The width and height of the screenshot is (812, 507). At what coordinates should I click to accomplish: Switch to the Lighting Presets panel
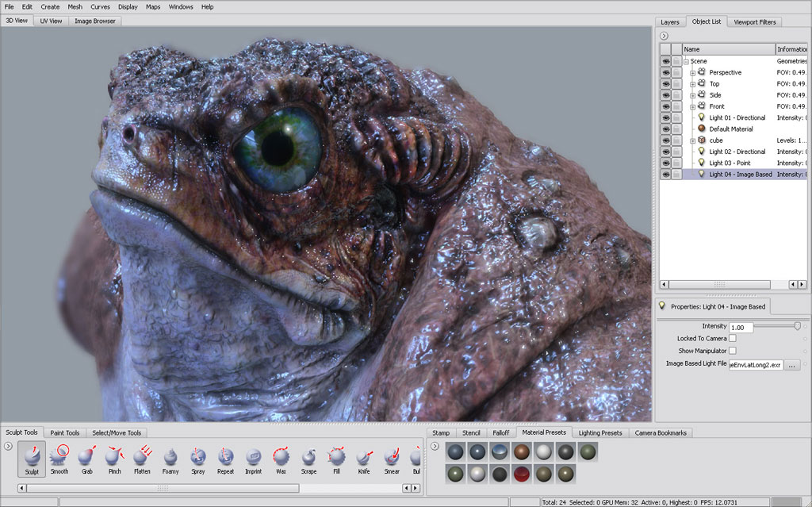[599, 432]
